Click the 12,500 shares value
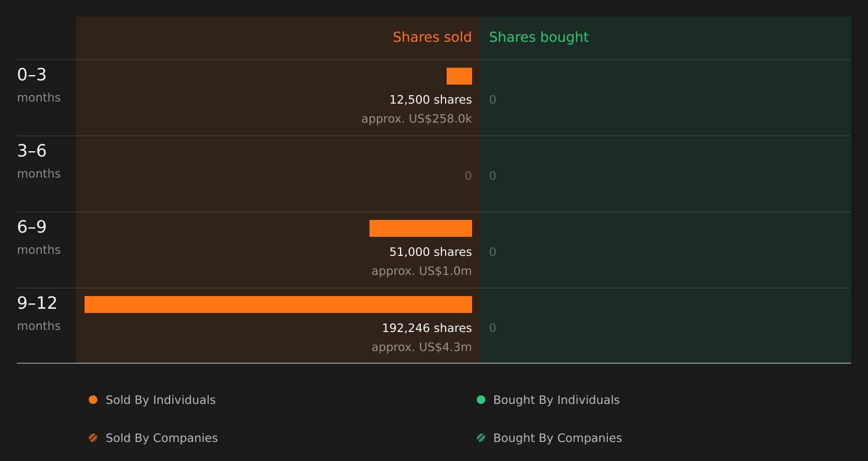 (430, 100)
